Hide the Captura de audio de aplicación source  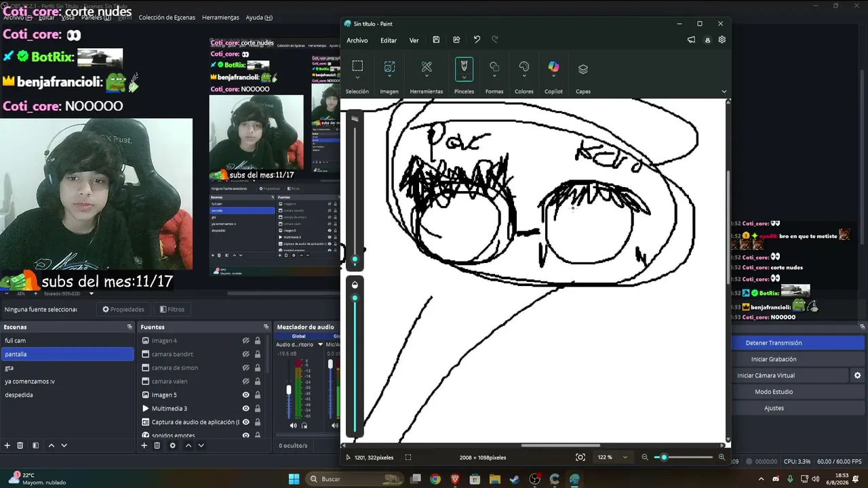[245, 422]
